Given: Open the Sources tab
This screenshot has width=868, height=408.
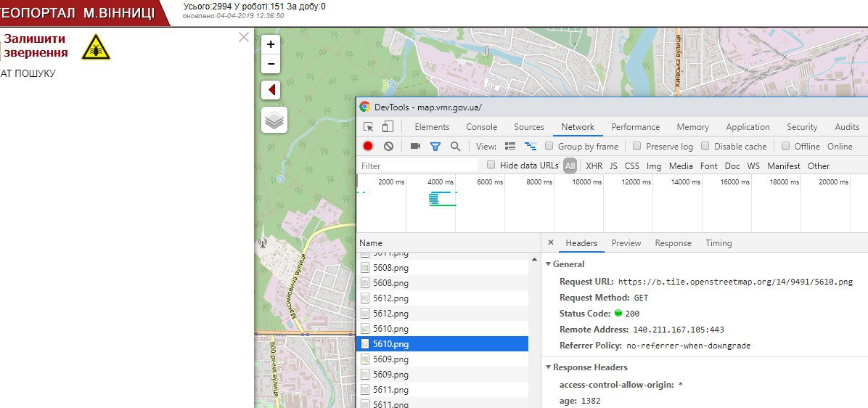Looking at the screenshot, I should click(528, 127).
